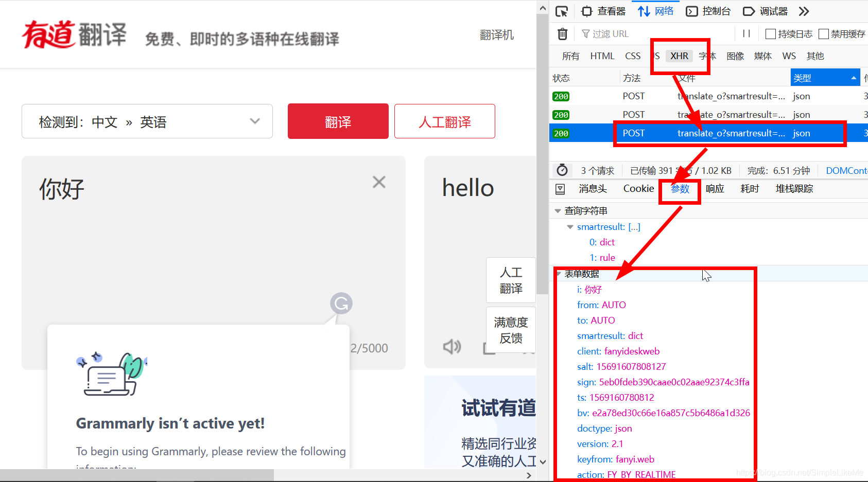
Task: Sort by 状态 (Status) column header
Action: pyautogui.click(x=584, y=78)
